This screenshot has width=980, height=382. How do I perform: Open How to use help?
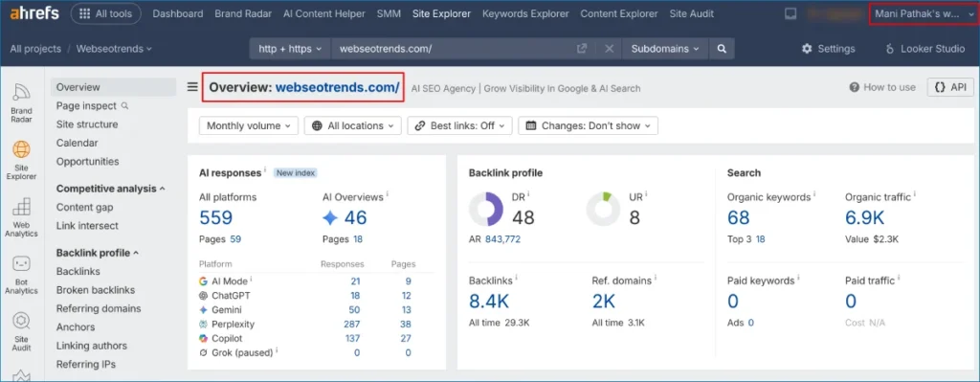881,87
